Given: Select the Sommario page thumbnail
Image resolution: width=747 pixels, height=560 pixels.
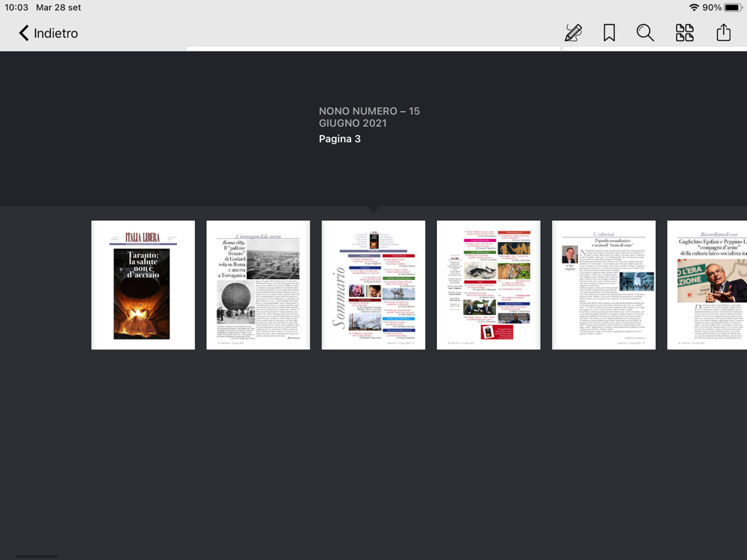Looking at the screenshot, I should 373,284.
